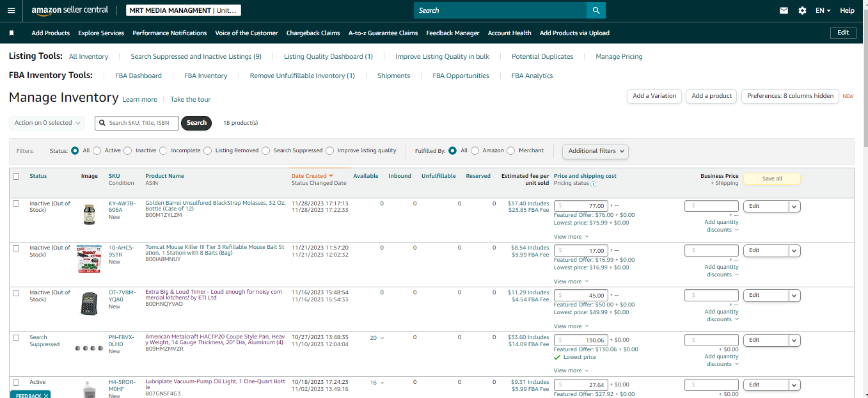Screen dimensions: 868x398
Task: Click the search magnifier button in header
Action: [x=596, y=10]
